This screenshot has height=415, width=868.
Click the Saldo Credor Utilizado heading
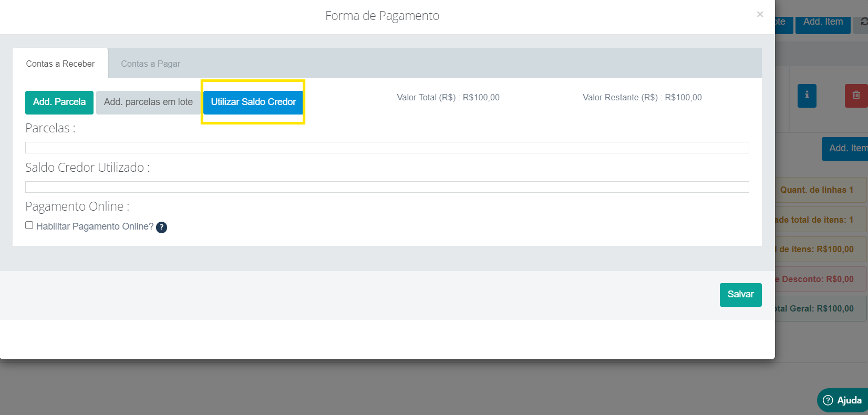point(88,168)
